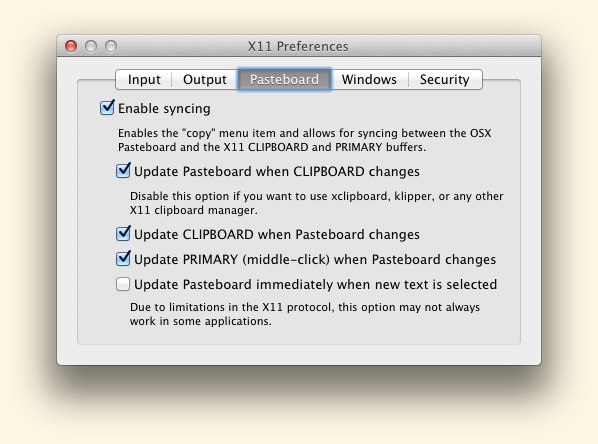Screen dimensions: 598x444
Task: Click the grayed minimize window button
Action: [91, 46]
